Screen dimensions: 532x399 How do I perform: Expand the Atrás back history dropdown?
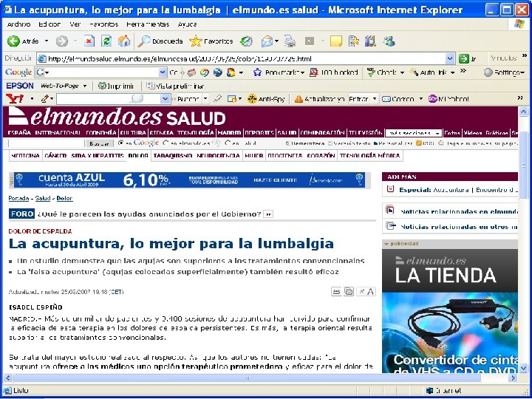(x=47, y=41)
